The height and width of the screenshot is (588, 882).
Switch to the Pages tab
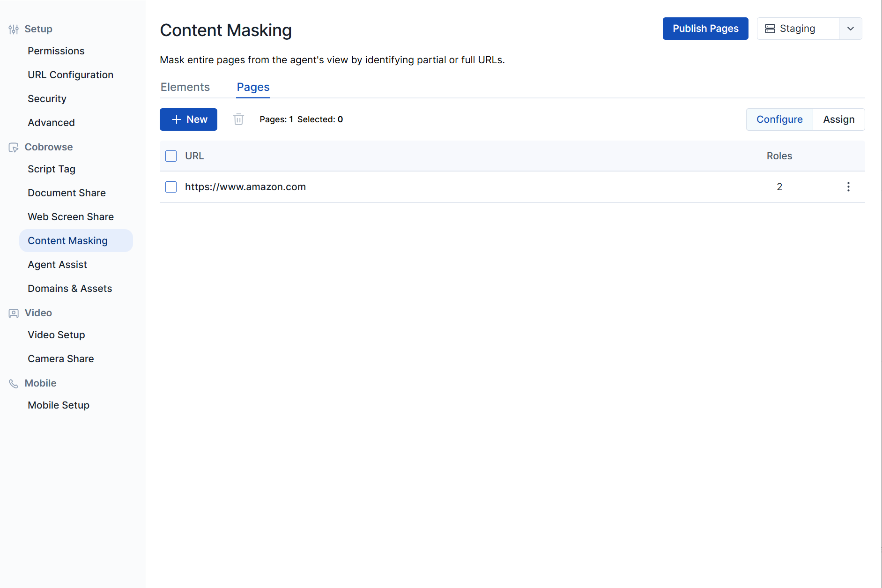coord(253,87)
